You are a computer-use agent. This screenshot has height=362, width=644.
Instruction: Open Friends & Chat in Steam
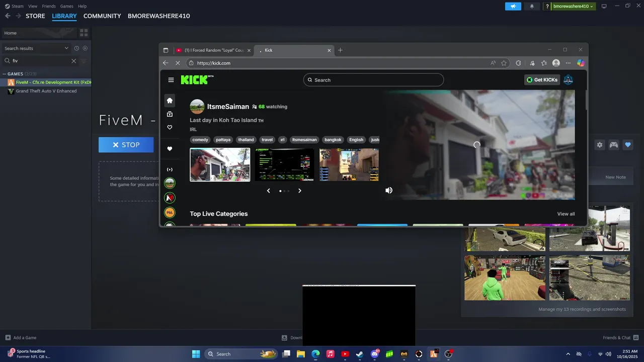pyautogui.click(x=621, y=338)
